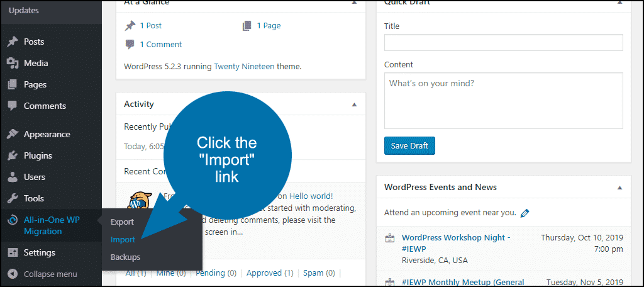644x287 pixels.
Task: Click the Media icon in sidebar
Action: point(13,64)
